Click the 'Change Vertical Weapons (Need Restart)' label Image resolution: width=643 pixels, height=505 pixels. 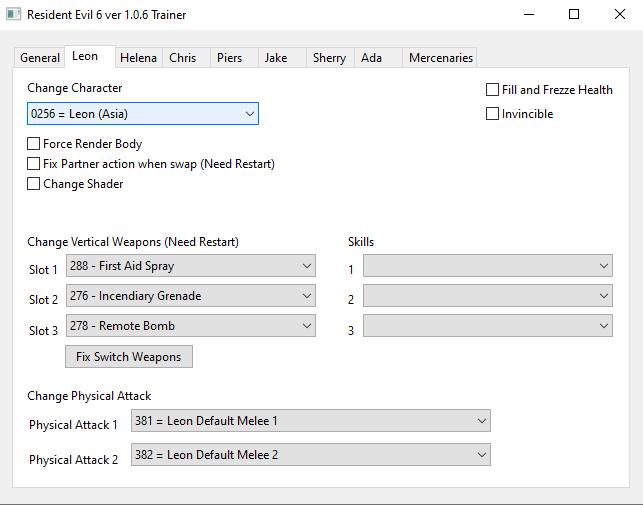[133, 242]
